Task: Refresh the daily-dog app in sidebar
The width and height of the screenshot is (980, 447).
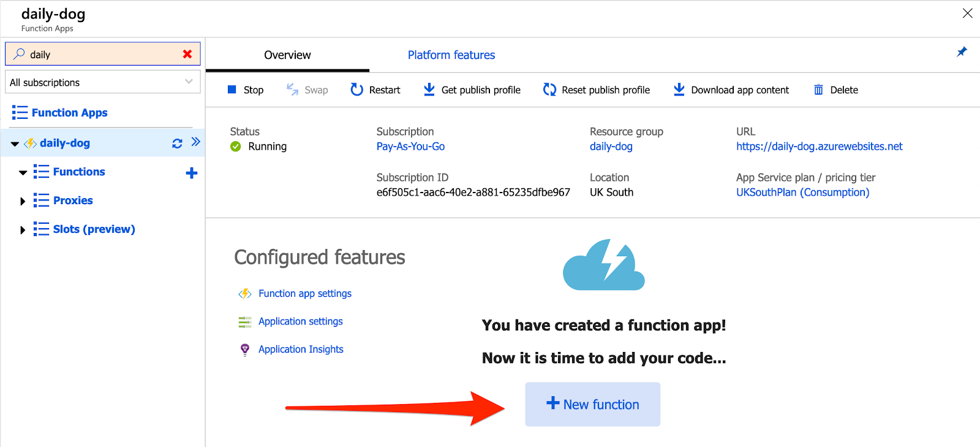Action: click(x=177, y=143)
